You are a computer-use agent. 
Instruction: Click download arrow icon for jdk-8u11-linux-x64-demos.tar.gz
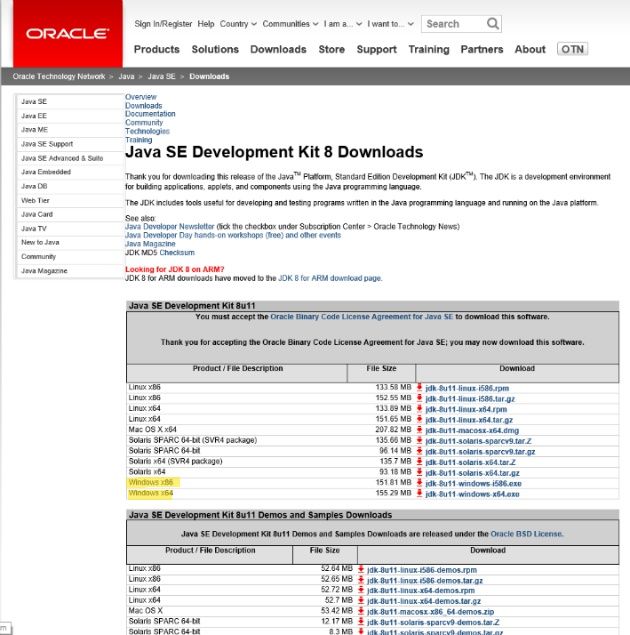[361, 601]
